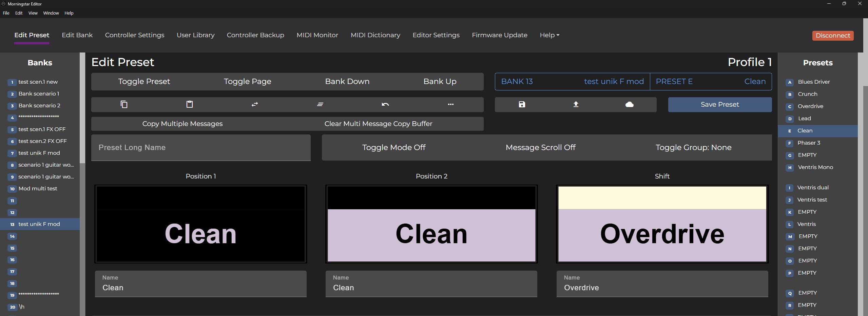This screenshot has width=868, height=316.
Task: Switch the Message Scroll Off setting
Action: point(540,147)
